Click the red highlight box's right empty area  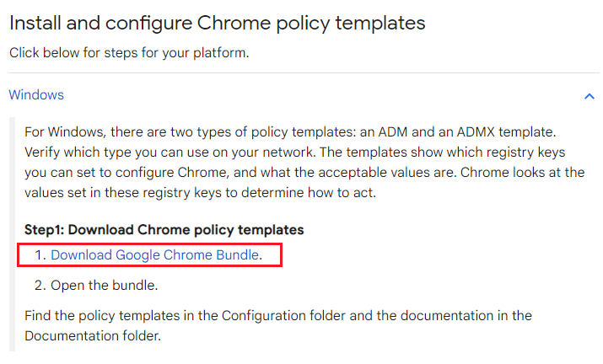272,254
